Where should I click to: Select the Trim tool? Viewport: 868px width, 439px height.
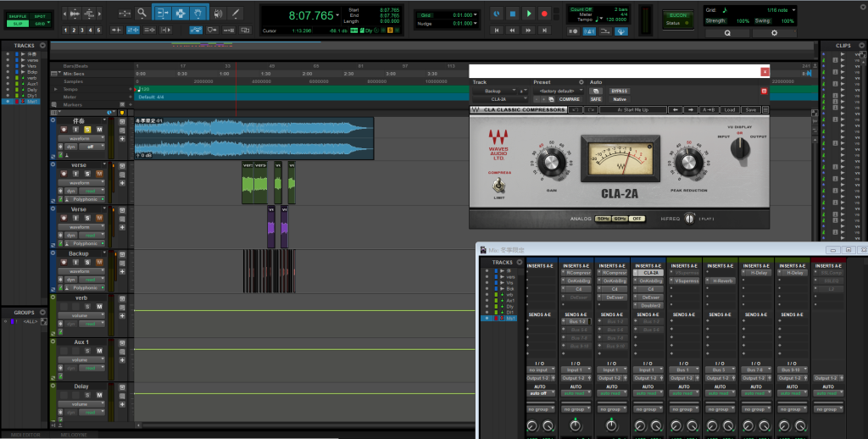pos(162,13)
